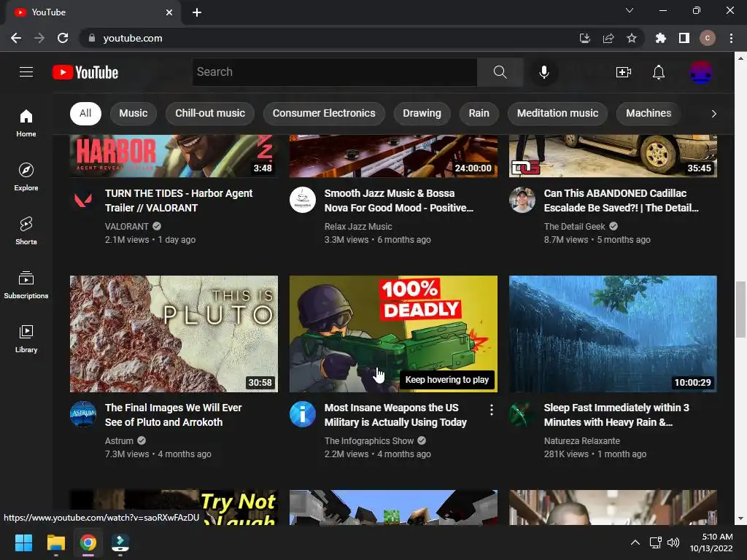Reload the page
Viewport: 747px width, 560px height.
[x=63, y=38]
